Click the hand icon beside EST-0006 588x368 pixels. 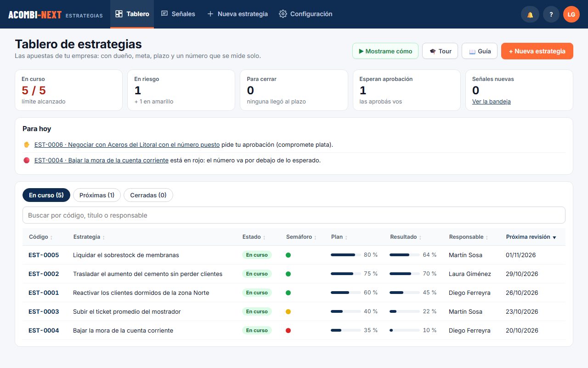[x=26, y=144]
